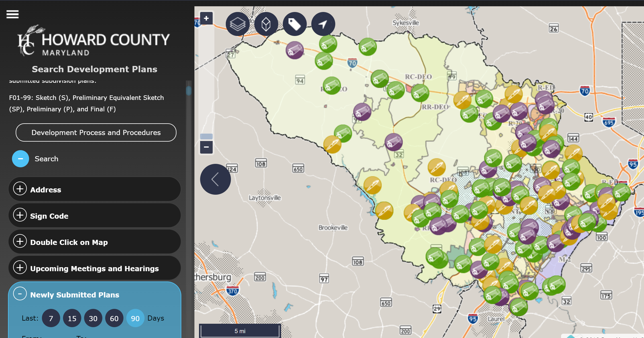Click the 5 mi scale bar

coord(240,331)
